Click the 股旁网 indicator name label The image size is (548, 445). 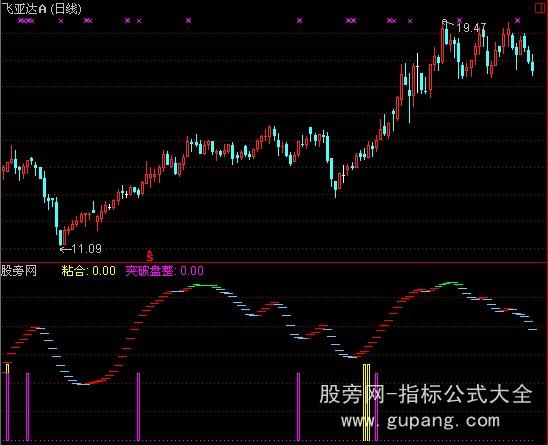coord(19,271)
